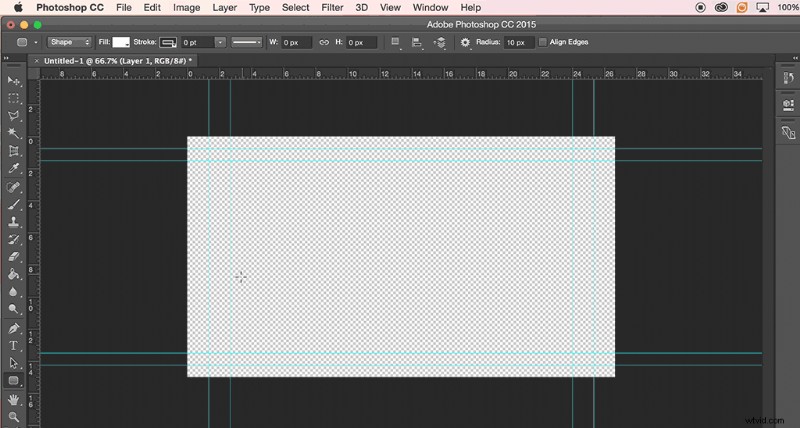The width and height of the screenshot is (800, 428).
Task: Select the Polygonal Lasso tool
Action: [14, 116]
